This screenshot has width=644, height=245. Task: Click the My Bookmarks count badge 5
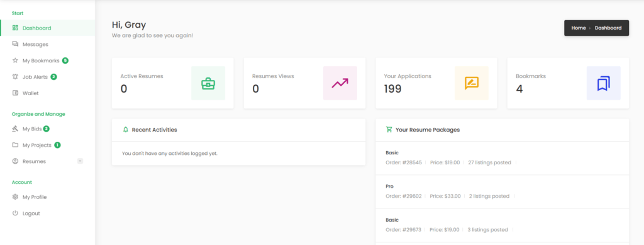(x=65, y=60)
